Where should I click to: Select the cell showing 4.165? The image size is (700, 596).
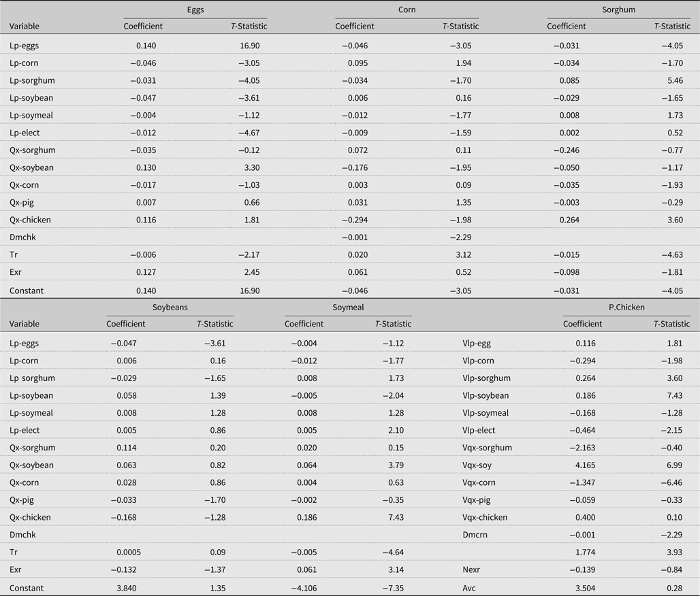click(x=586, y=465)
